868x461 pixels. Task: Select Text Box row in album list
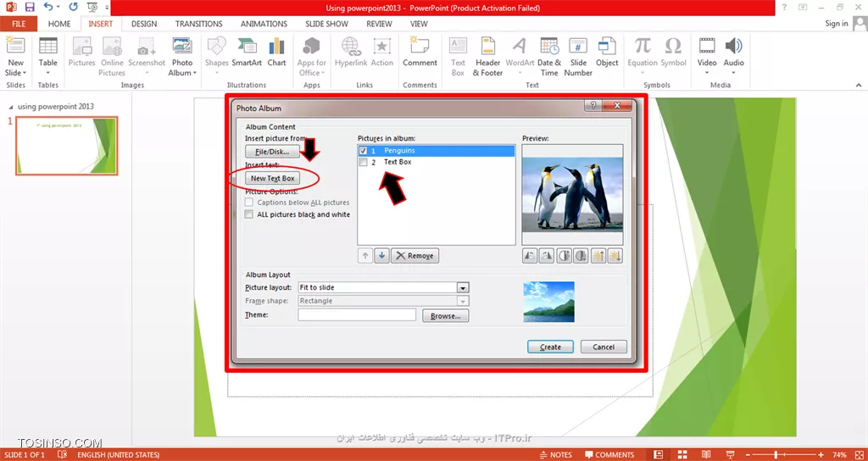437,162
